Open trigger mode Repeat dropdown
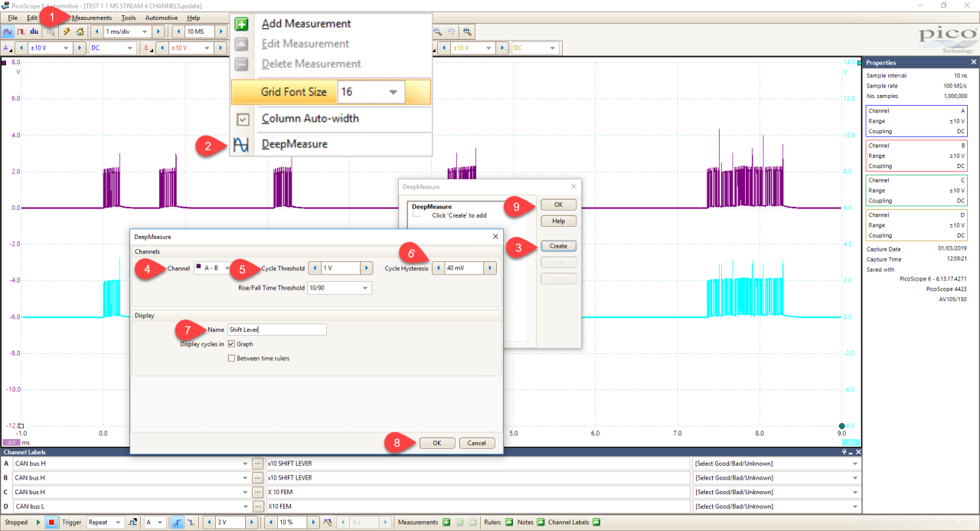980x531 pixels. [x=105, y=523]
